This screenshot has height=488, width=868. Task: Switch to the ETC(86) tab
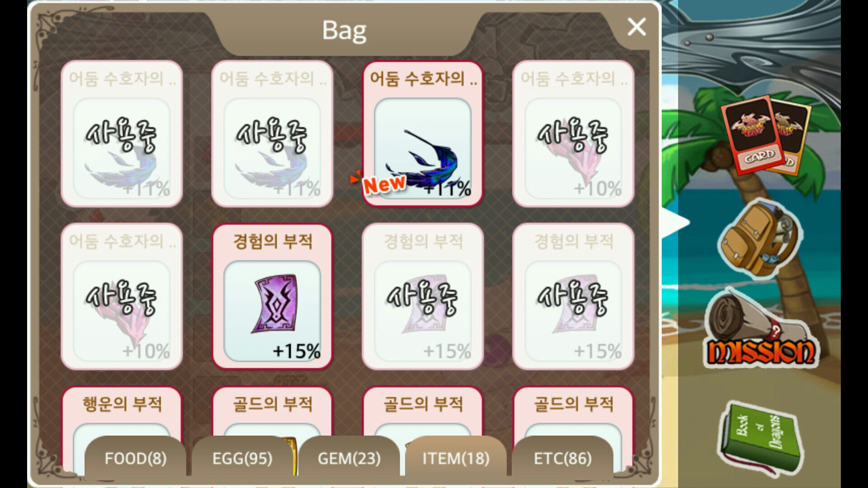pos(562,457)
